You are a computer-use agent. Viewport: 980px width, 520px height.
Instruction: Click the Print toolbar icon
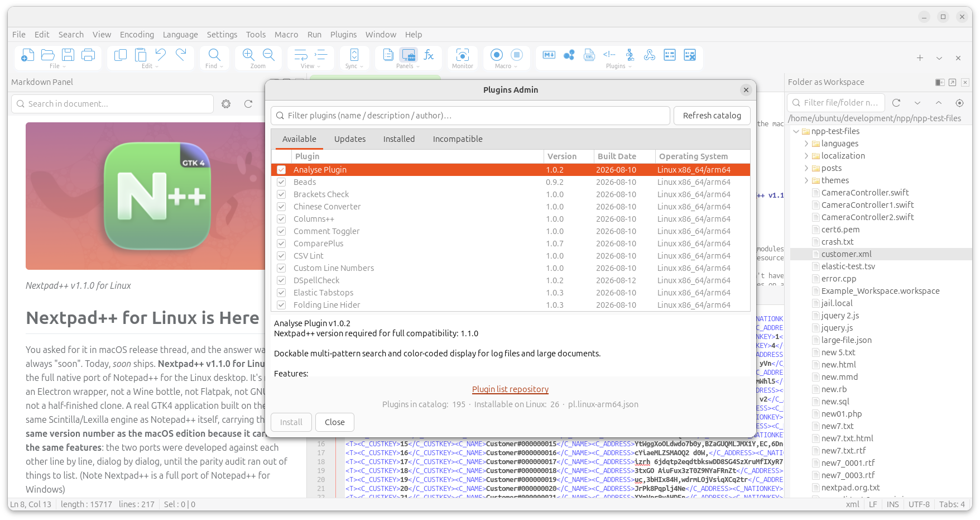coord(88,55)
